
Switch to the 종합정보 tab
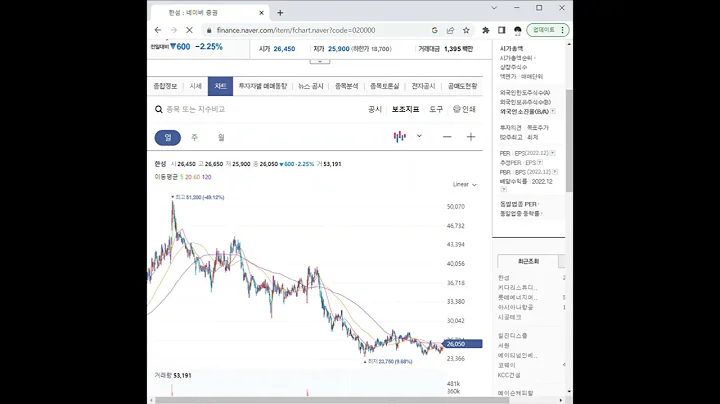point(165,86)
